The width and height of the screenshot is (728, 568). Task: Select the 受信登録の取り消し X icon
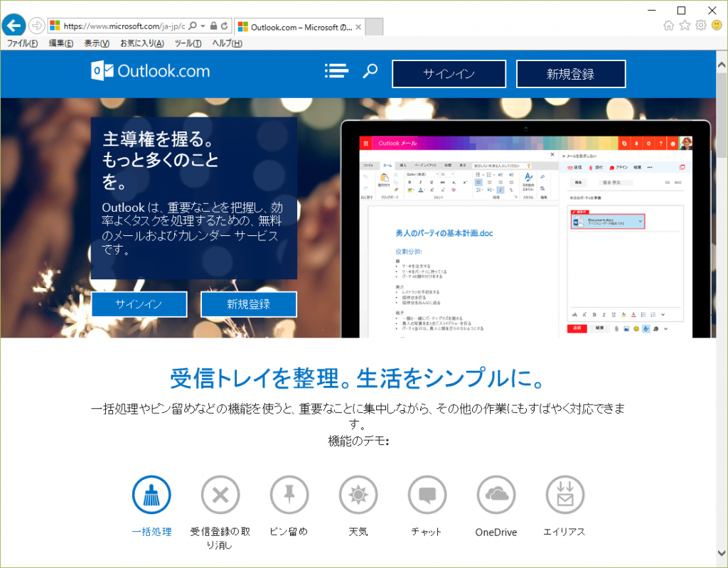click(x=220, y=495)
